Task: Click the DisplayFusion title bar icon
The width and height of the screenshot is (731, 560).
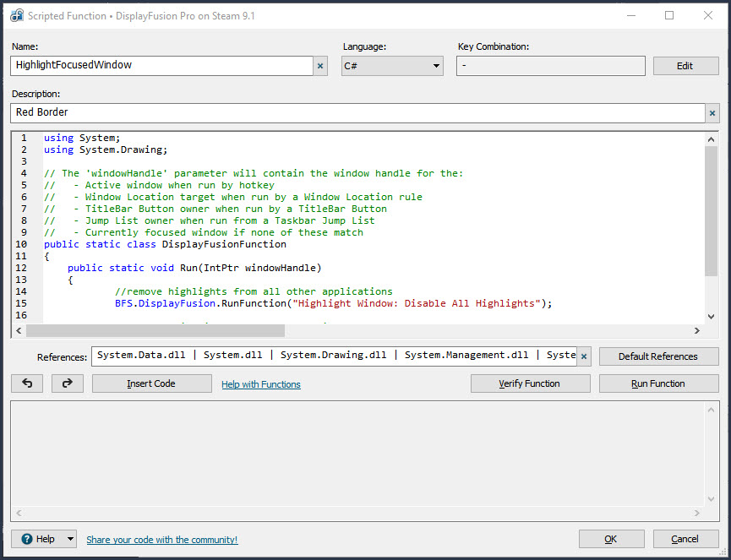Action: coord(15,15)
